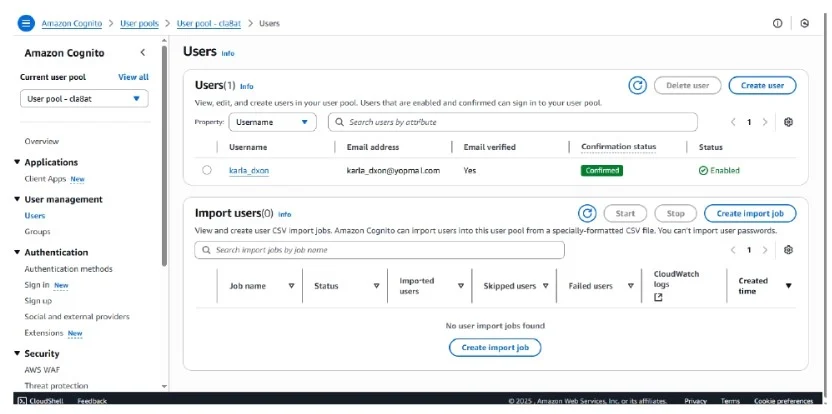
Task: Collapse the Applications section
Action: pos(18,162)
